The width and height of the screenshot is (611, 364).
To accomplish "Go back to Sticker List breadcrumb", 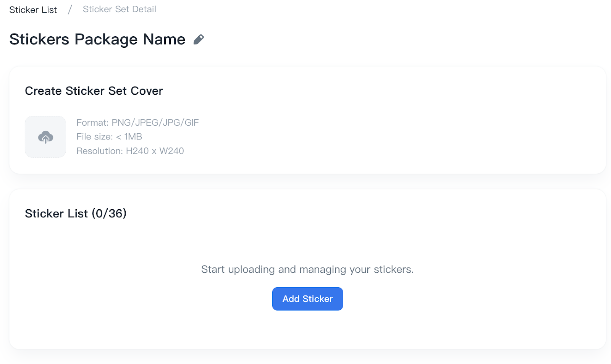I will pos(33,10).
